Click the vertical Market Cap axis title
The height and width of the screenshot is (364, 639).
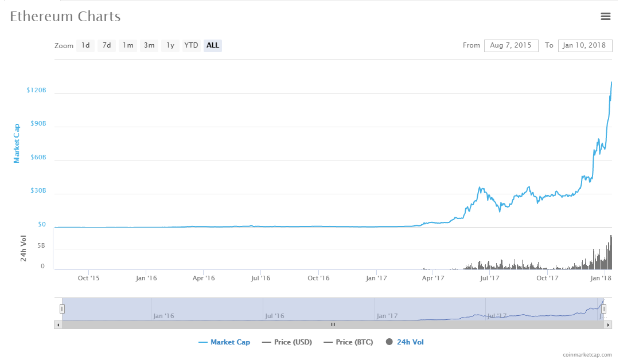click(x=17, y=143)
